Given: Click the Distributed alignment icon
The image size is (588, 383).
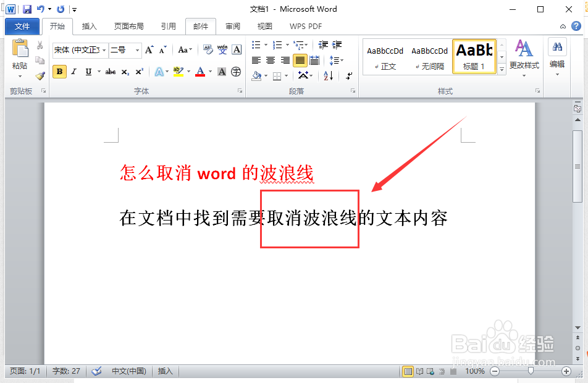Looking at the screenshot, I should [x=314, y=60].
